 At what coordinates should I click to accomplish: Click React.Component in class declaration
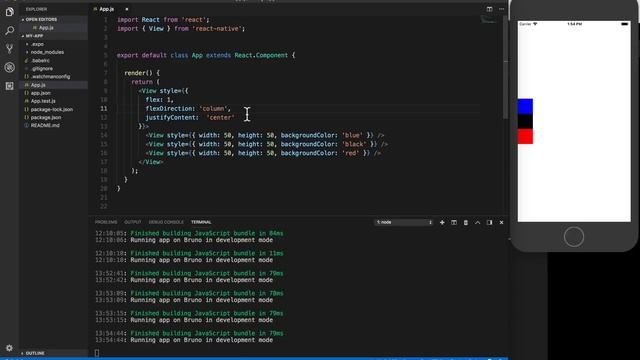pyautogui.click(x=261, y=55)
